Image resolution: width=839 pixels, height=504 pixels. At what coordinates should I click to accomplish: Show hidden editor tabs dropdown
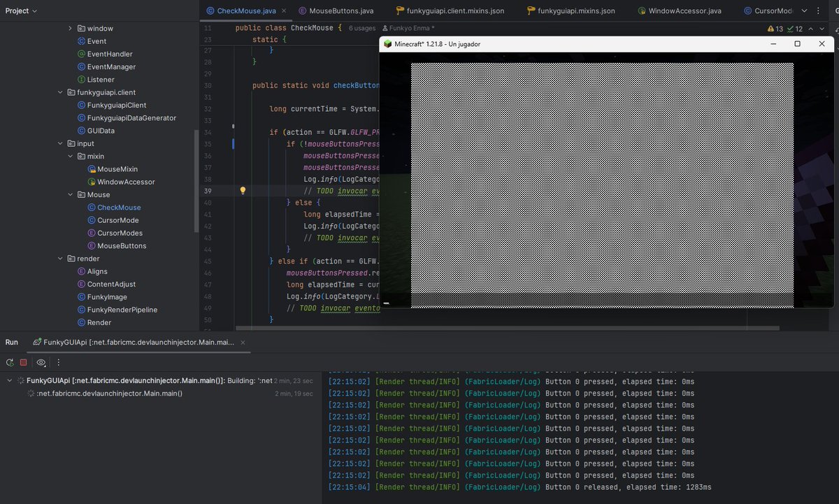pyautogui.click(x=803, y=11)
